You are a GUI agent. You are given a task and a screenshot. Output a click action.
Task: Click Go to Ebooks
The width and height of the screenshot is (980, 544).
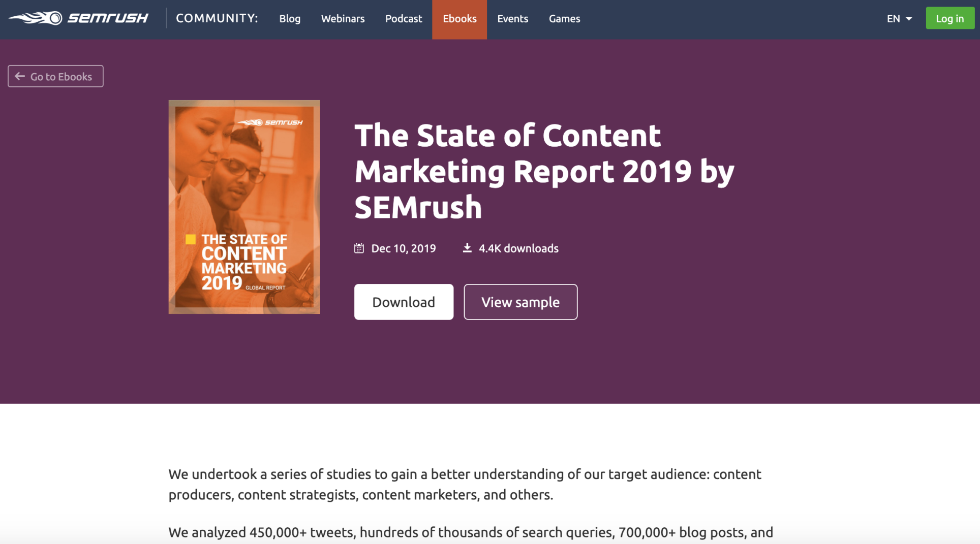coord(55,76)
